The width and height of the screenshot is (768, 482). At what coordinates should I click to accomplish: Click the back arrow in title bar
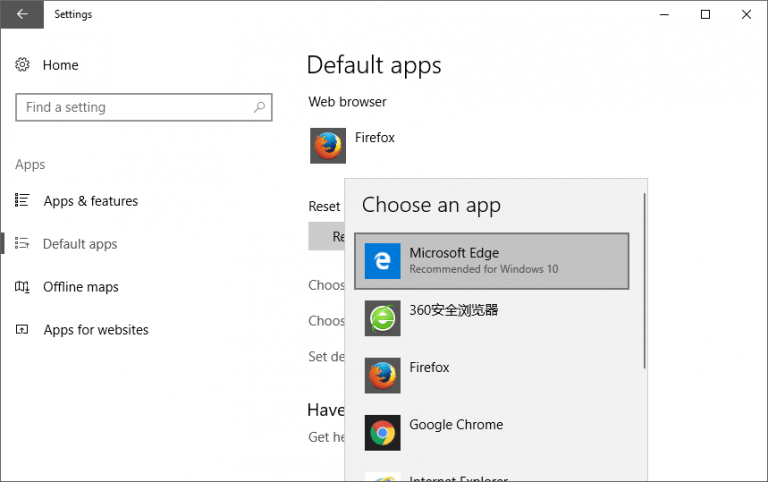tap(22, 15)
